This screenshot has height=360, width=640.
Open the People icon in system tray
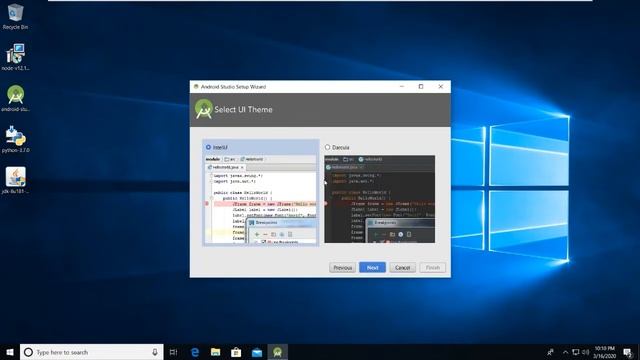click(550, 352)
